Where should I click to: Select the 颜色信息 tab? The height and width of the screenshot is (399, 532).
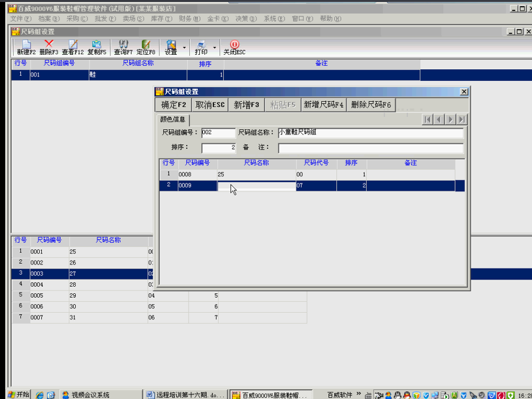pyautogui.click(x=173, y=120)
